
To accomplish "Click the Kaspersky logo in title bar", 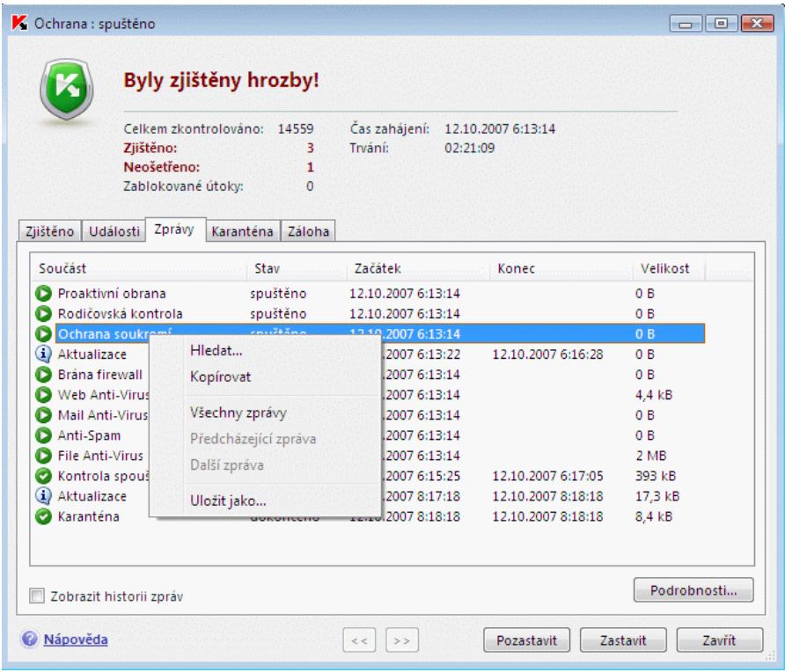I will click(19, 23).
